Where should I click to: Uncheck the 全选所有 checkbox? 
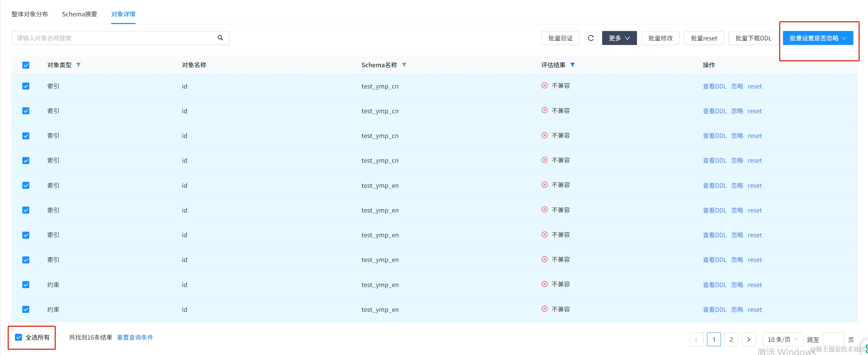[x=18, y=337]
